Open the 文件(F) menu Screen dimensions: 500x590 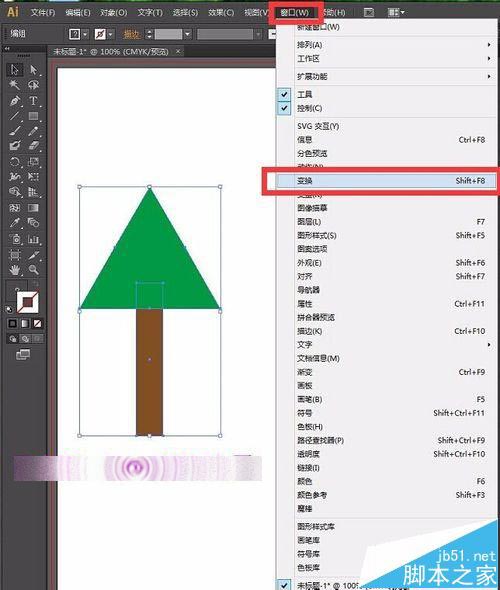(x=43, y=12)
